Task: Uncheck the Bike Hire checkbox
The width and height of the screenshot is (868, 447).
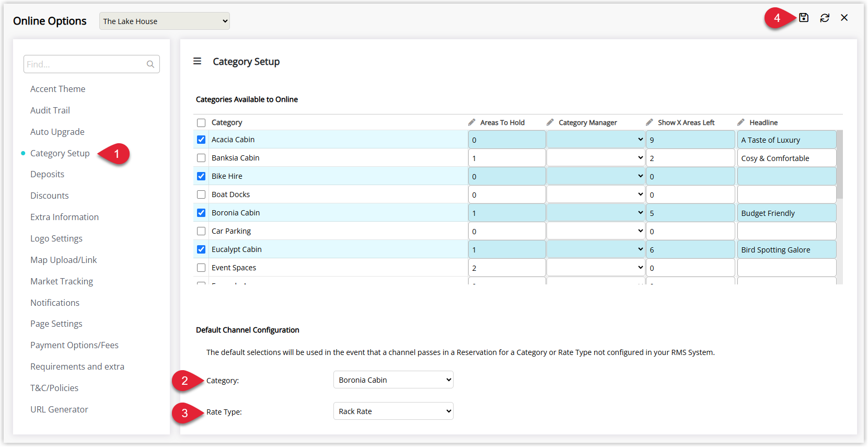Action: click(x=201, y=176)
